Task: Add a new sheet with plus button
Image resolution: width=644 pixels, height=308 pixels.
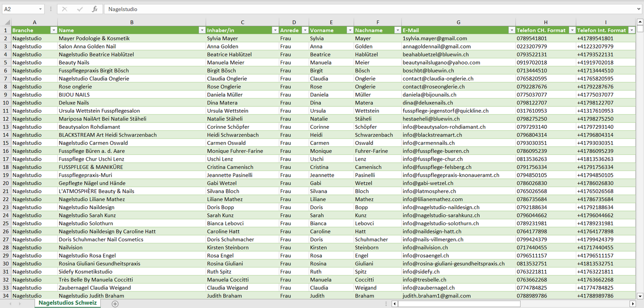Action: pyautogui.click(x=115, y=304)
